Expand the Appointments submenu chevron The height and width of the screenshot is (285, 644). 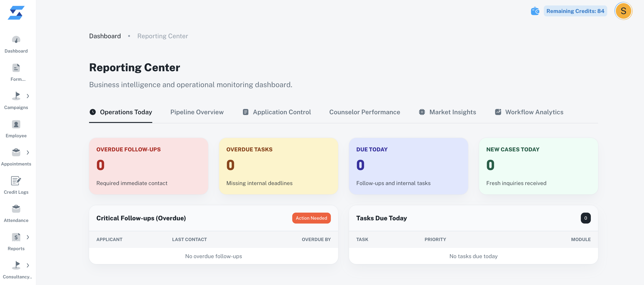(28, 153)
